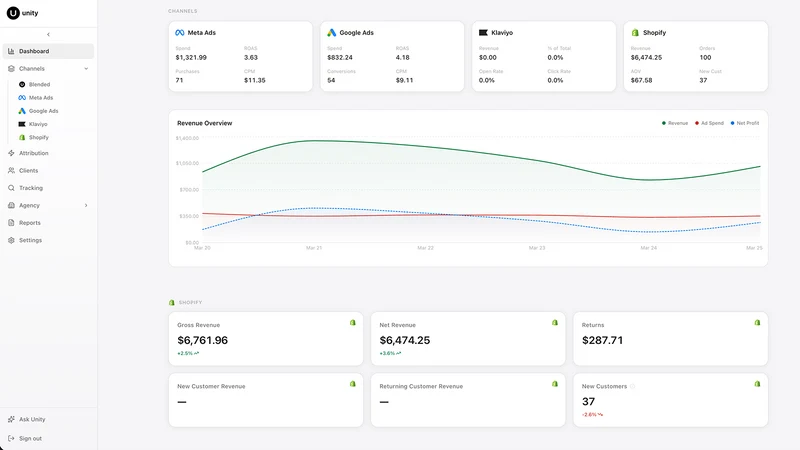This screenshot has height=450, width=800.
Task: Click the Sign out arrow icon
Action: coord(11,438)
